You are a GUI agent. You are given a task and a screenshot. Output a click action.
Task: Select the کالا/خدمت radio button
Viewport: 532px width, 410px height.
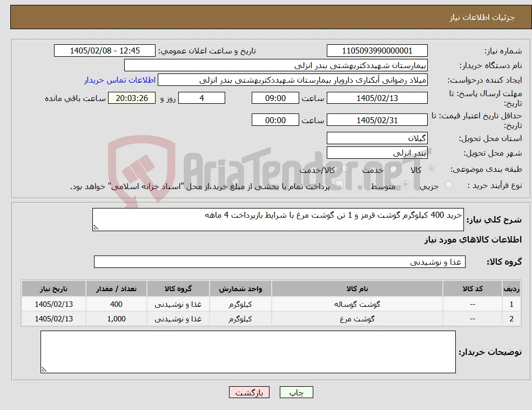pos(345,169)
